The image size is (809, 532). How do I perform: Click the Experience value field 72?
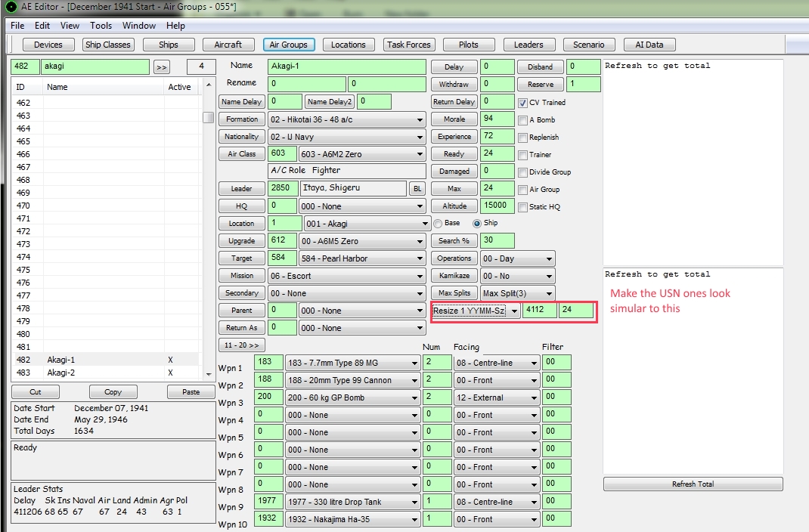click(x=497, y=137)
